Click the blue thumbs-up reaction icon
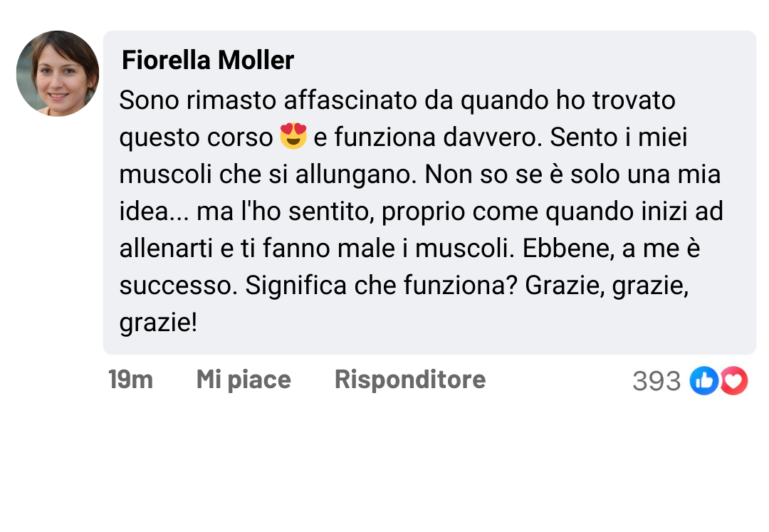The width and height of the screenshot is (769, 532). click(x=703, y=381)
